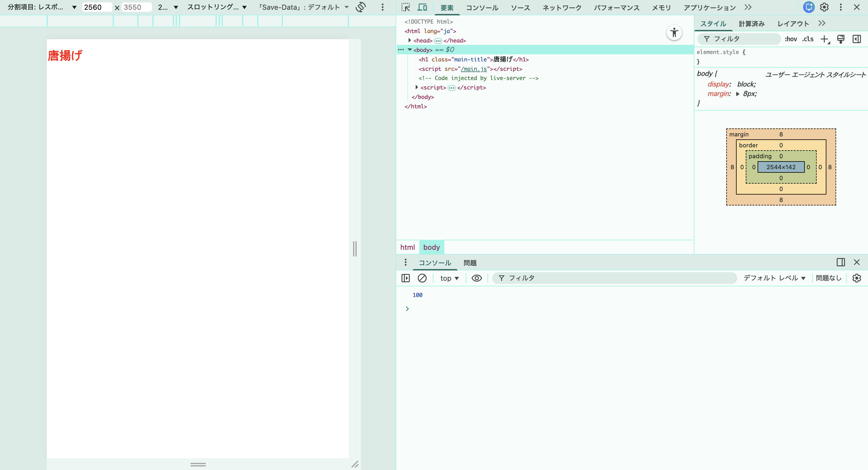
Task: Open the デフォルト レベル log level dropdown
Action: click(774, 278)
